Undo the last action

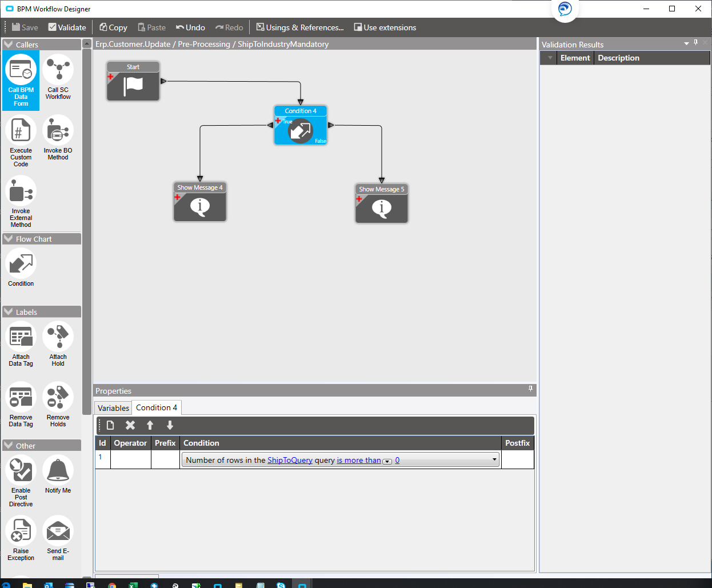190,27
